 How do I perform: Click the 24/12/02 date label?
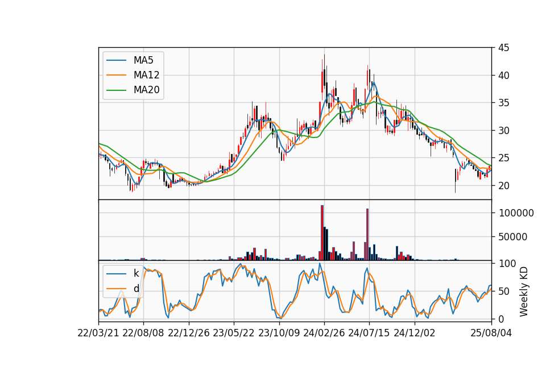[415, 333]
